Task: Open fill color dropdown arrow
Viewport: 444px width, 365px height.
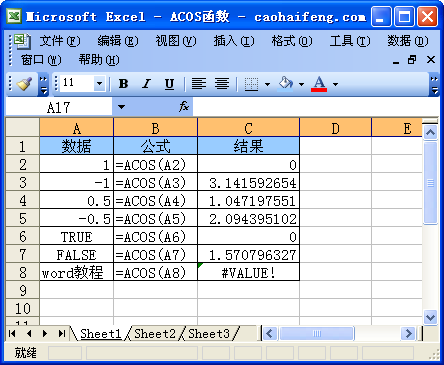Action: coord(302,84)
